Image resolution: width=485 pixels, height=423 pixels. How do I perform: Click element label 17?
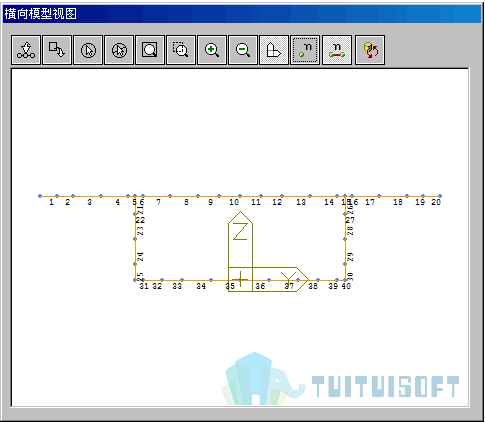[x=370, y=202]
